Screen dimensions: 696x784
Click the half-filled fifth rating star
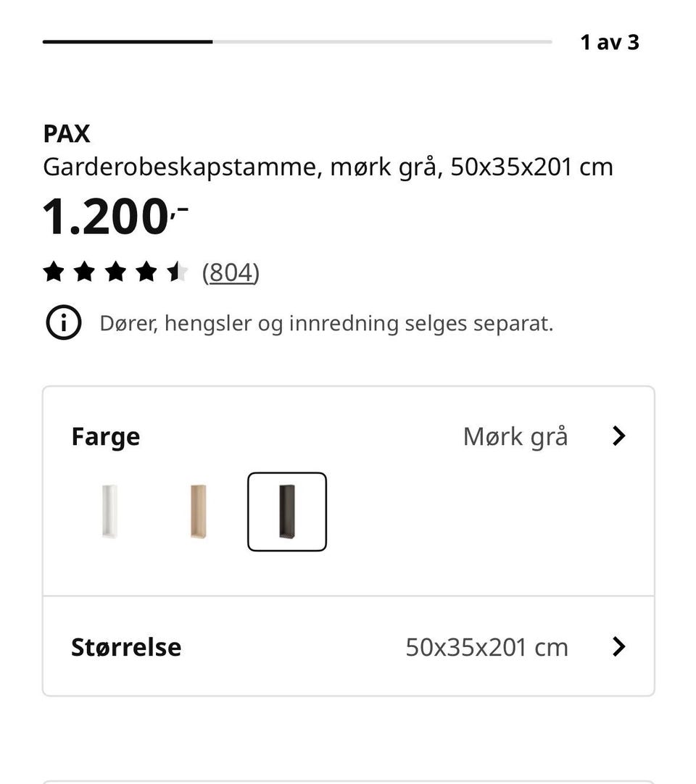tap(177, 272)
